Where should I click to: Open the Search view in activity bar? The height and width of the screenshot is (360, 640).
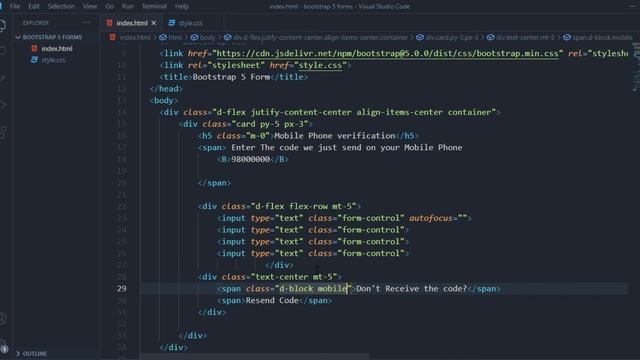[x=2, y=51]
